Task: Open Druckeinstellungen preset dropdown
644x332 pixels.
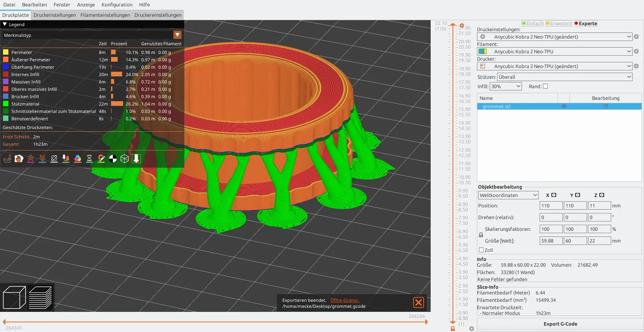Action: point(555,37)
